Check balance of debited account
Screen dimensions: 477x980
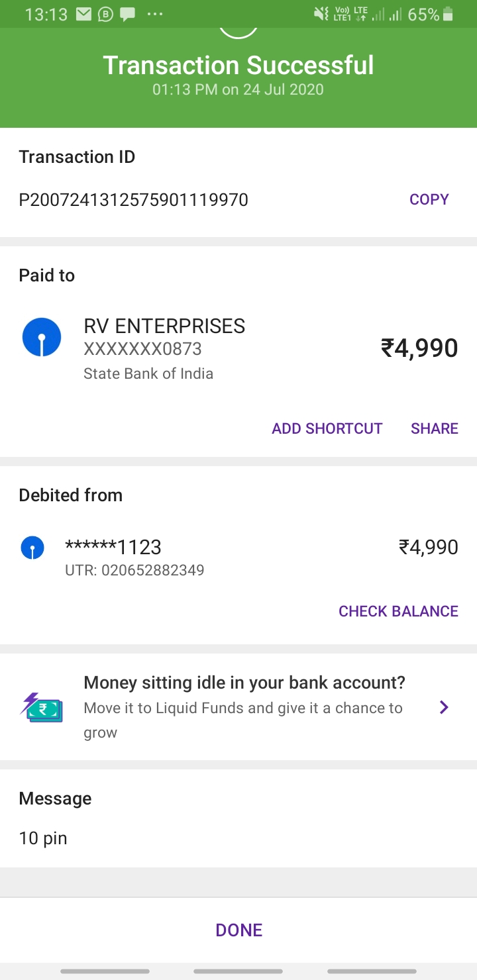tap(398, 611)
